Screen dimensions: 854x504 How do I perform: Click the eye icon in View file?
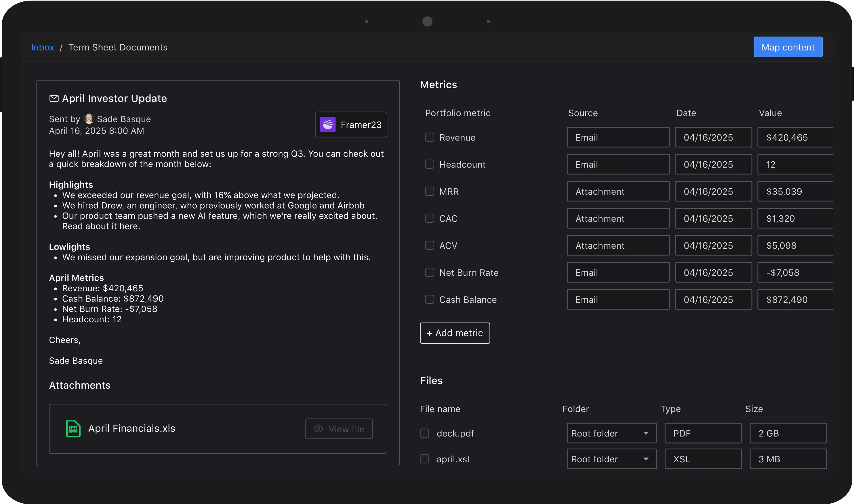(318, 429)
